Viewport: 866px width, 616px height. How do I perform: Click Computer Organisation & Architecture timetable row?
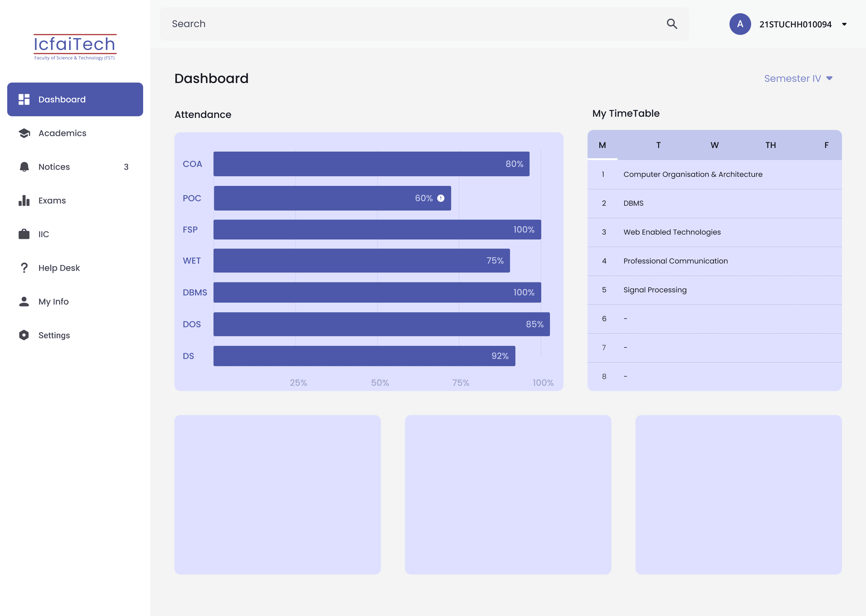(714, 174)
